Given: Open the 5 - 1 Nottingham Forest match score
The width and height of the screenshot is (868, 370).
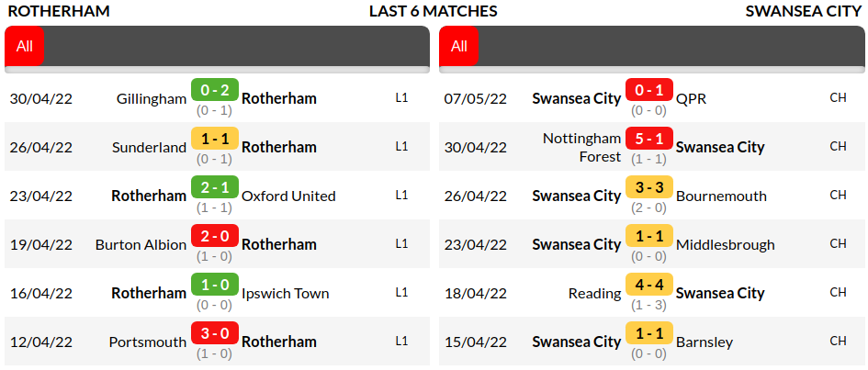Looking at the screenshot, I should (x=649, y=139).
